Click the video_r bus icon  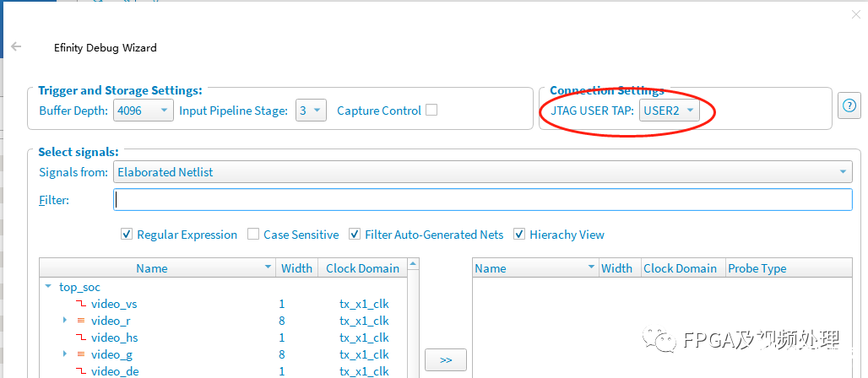click(x=80, y=321)
